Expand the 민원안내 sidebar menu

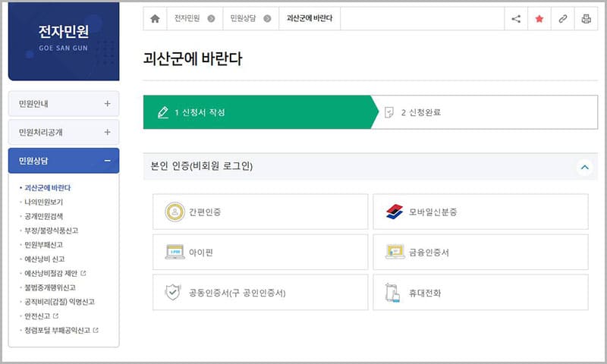click(x=64, y=104)
